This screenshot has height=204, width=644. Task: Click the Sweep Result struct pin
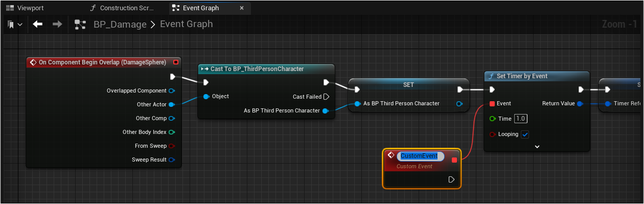coord(172,160)
